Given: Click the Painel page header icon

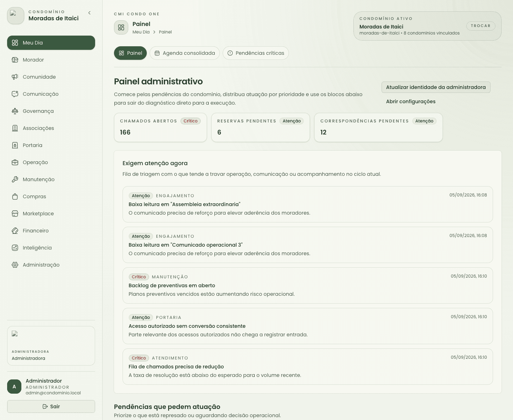Looking at the screenshot, I should [121, 27].
